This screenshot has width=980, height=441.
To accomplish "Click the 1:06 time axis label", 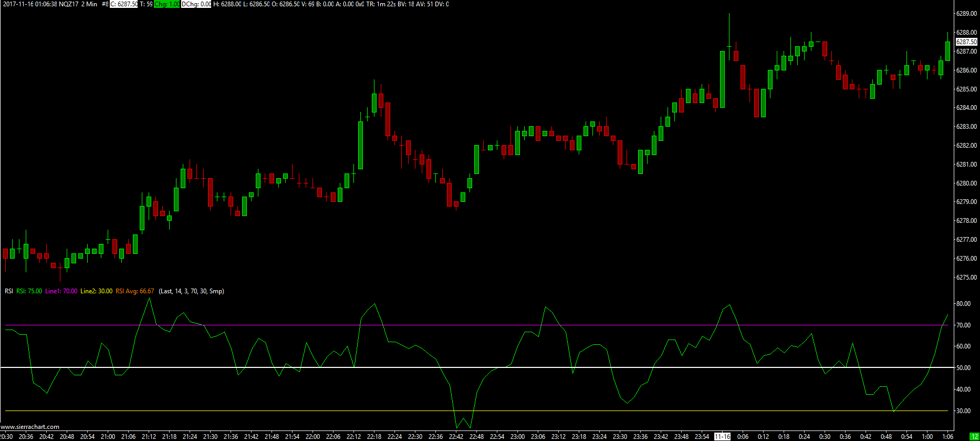I will (947, 437).
